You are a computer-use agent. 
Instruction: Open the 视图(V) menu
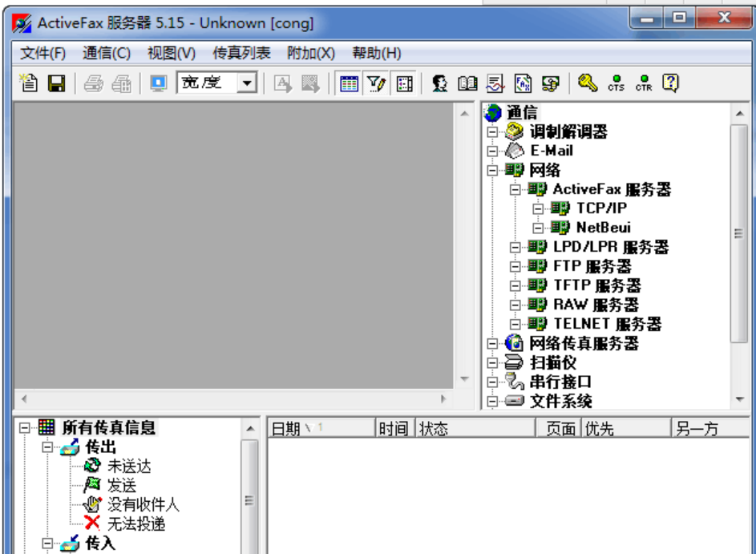pyautogui.click(x=172, y=53)
